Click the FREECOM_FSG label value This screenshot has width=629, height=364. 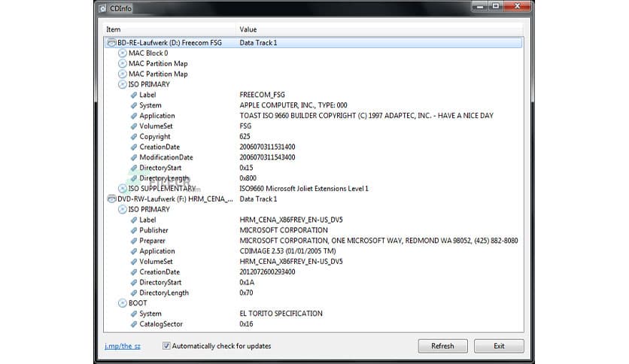pyautogui.click(x=262, y=95)
